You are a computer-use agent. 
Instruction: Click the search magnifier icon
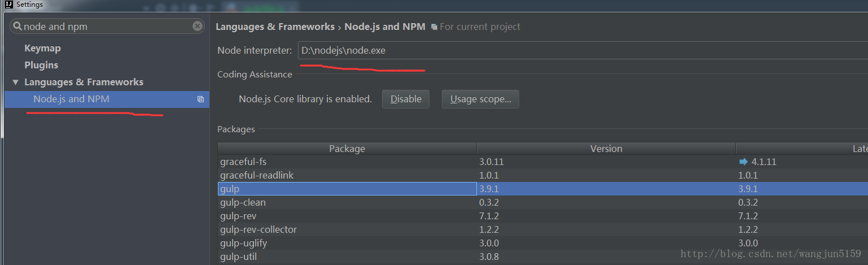coord(17,27)
